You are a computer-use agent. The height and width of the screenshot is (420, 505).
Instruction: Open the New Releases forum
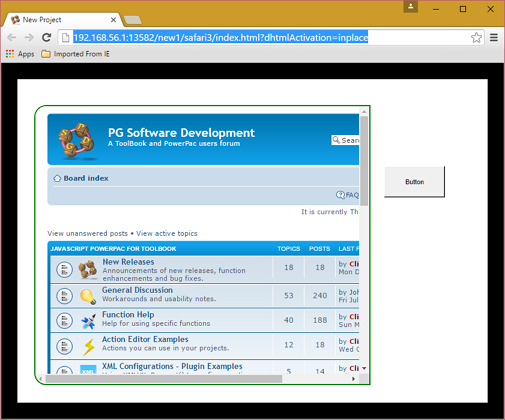[128, 262]
